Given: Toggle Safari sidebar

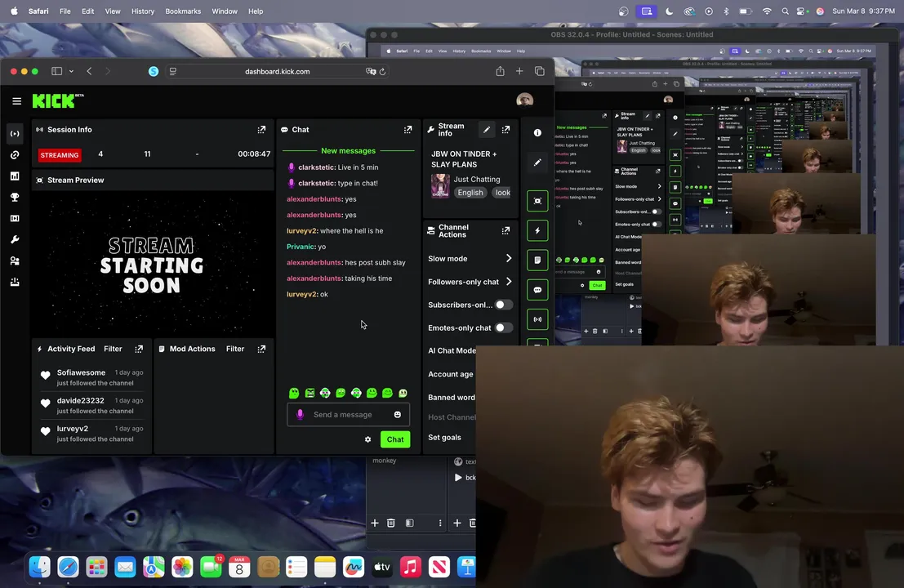Looking at the screenshot, I should (56, 71).
